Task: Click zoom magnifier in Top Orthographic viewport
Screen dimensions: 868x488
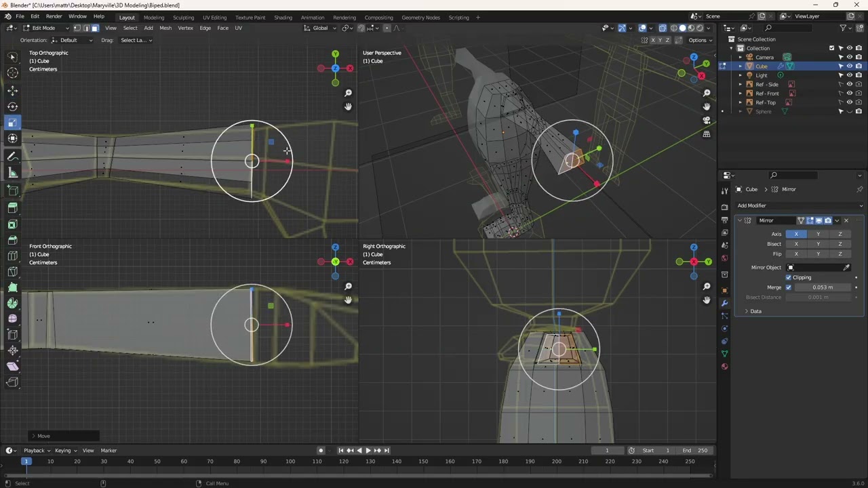Action: (x=348, y=93)
